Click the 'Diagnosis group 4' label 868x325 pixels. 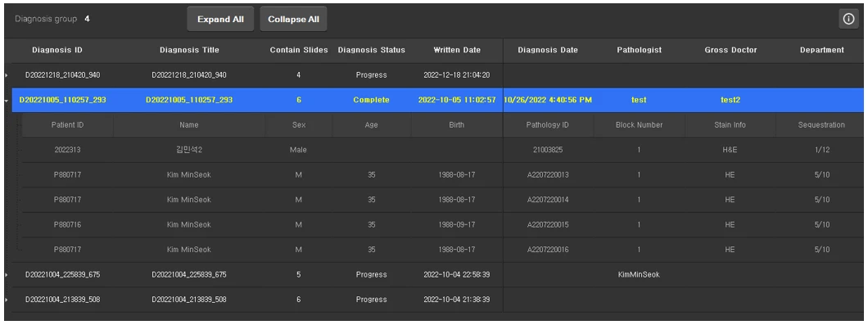click(x=52, y=19)
